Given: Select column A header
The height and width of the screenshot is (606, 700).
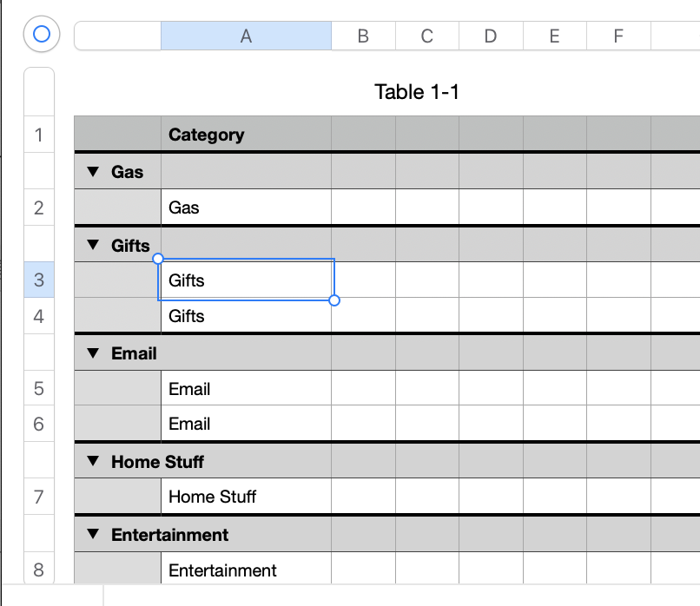Looking at the screenshot, I should point(246,36).
